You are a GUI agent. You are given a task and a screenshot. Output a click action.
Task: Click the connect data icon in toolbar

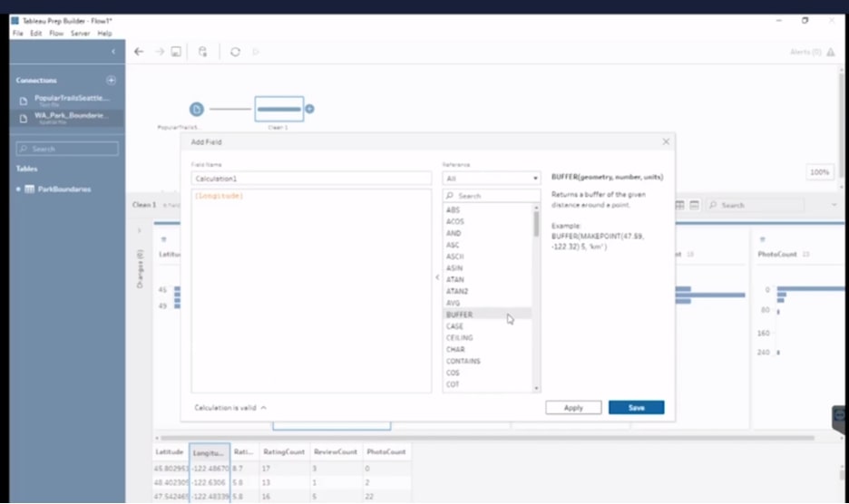click(202, 52)
